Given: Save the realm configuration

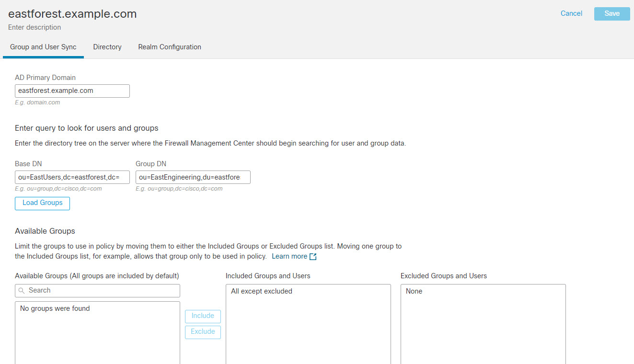Looking at the screenshot, I should 611,13.
